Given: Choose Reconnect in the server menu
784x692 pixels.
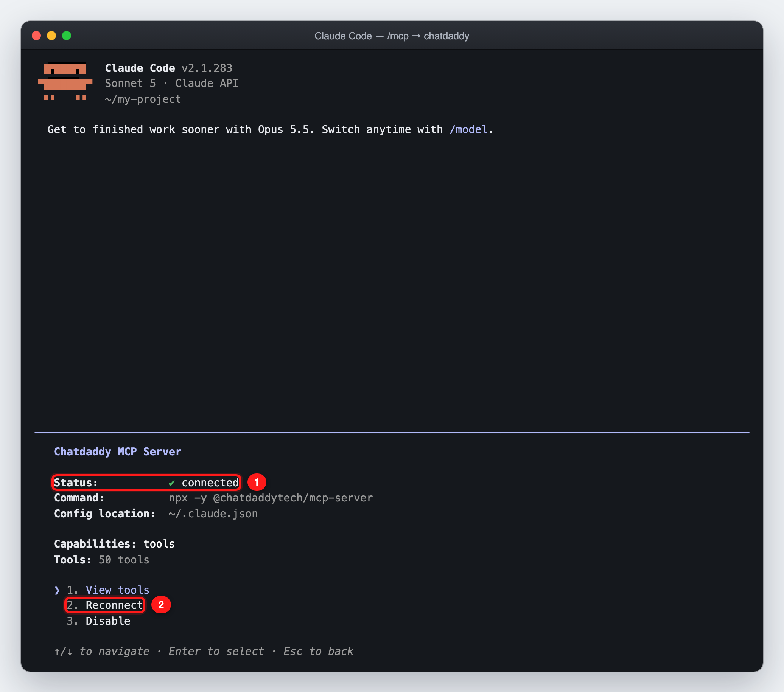Looking at the screenshot, I should click(105, 605).
